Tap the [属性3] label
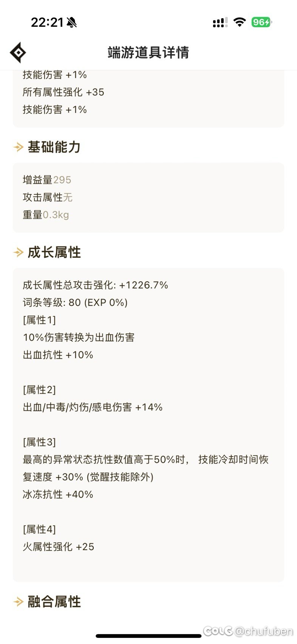 (x=39, y=442)
